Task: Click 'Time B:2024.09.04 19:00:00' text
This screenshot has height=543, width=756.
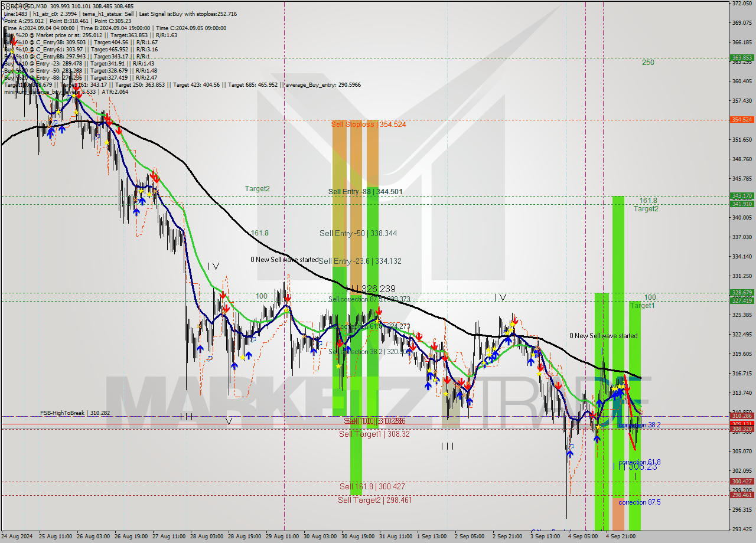Action: tap(114, 28)
